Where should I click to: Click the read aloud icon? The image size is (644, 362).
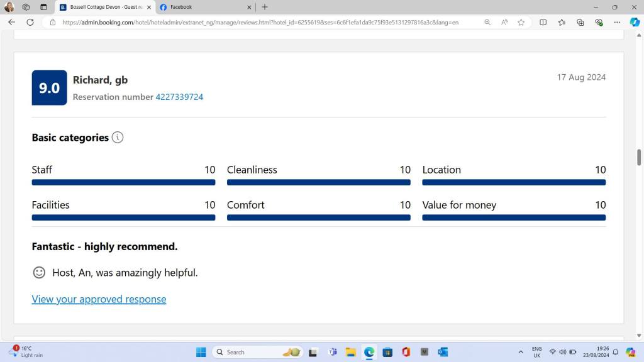click(x=504, y=22)
